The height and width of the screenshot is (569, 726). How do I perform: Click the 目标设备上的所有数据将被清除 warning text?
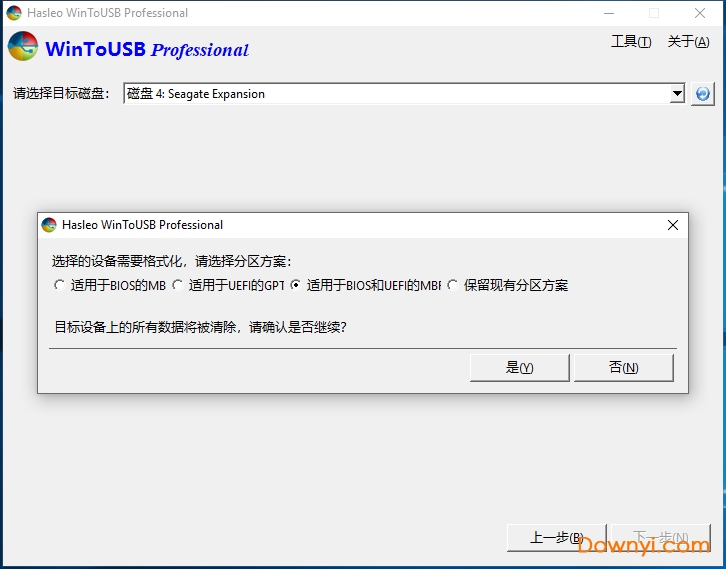(200, 327)
